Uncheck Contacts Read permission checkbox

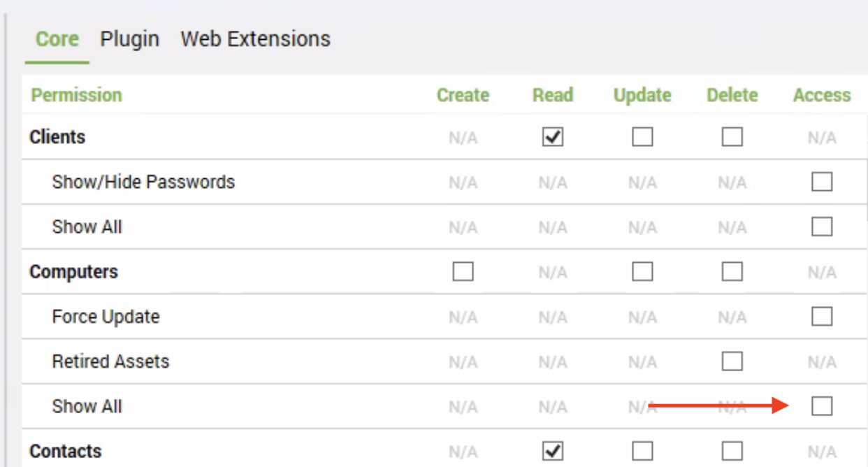pos(553,451)
